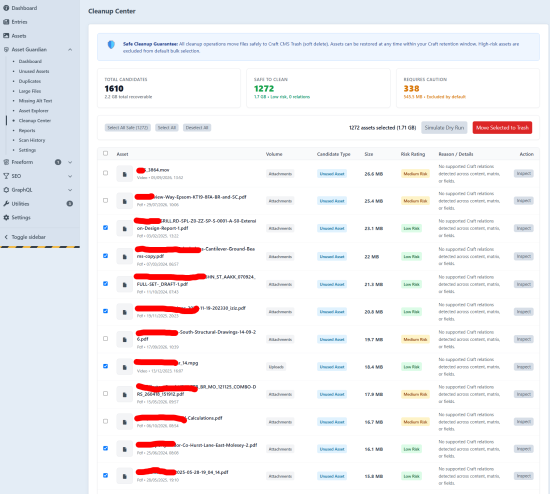
Task: Open Unused Assets in Asset Guardian menu
Action: (x=34, y=71)
